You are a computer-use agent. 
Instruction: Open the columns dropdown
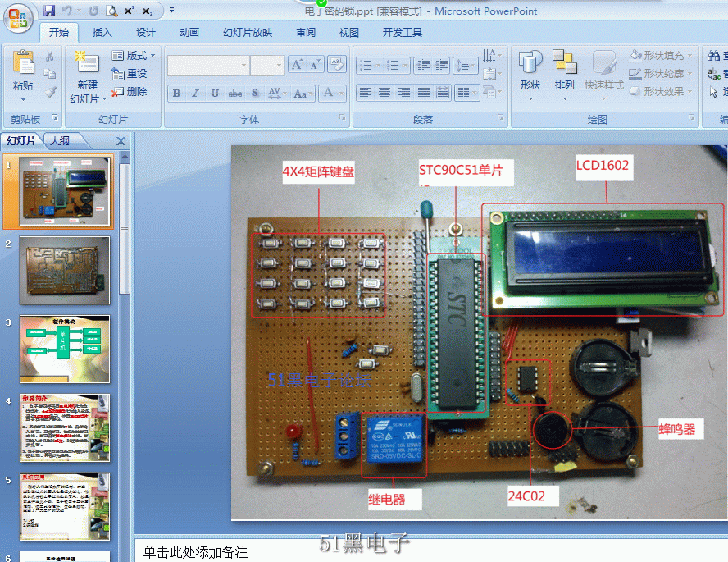click(466, 93)
